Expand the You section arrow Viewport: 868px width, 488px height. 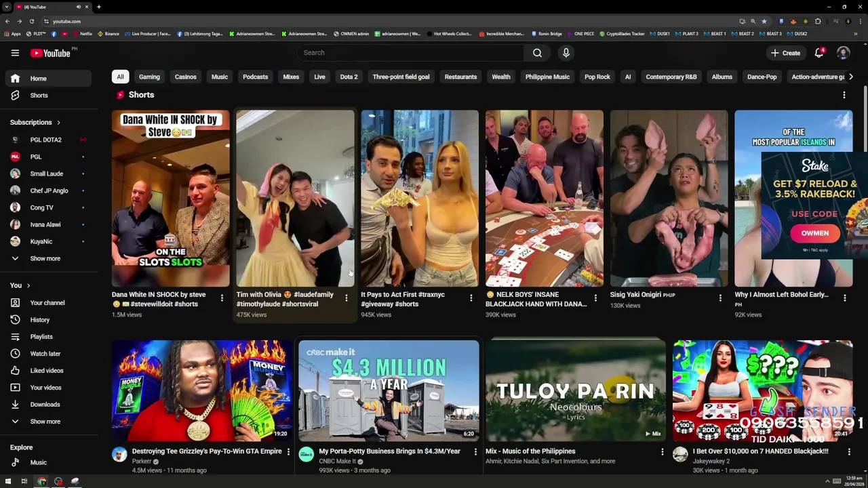point(28,285)
